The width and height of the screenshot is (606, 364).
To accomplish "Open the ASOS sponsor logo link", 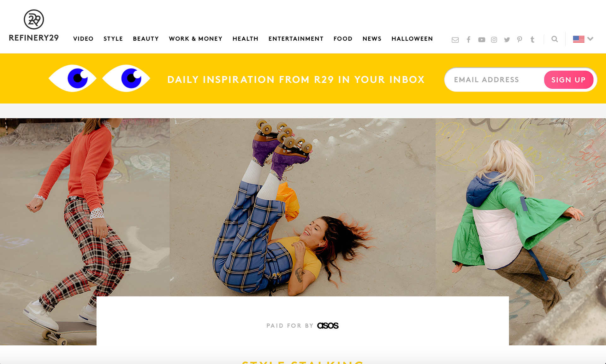I will pos(328,326).
